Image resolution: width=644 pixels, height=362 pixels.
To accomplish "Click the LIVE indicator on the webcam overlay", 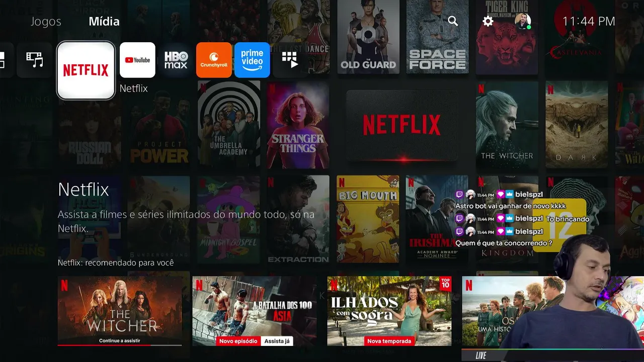I will (481, 355).
